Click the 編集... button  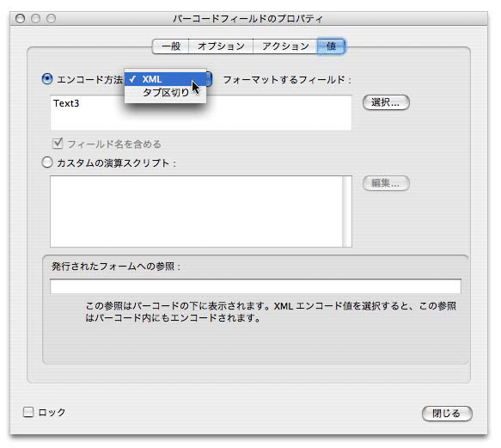coord(386,183)
